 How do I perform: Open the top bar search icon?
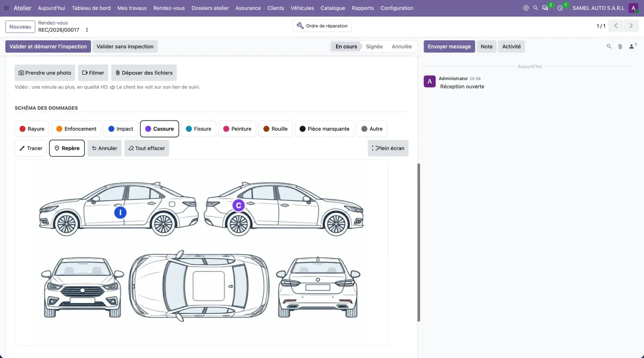point(536,8)
